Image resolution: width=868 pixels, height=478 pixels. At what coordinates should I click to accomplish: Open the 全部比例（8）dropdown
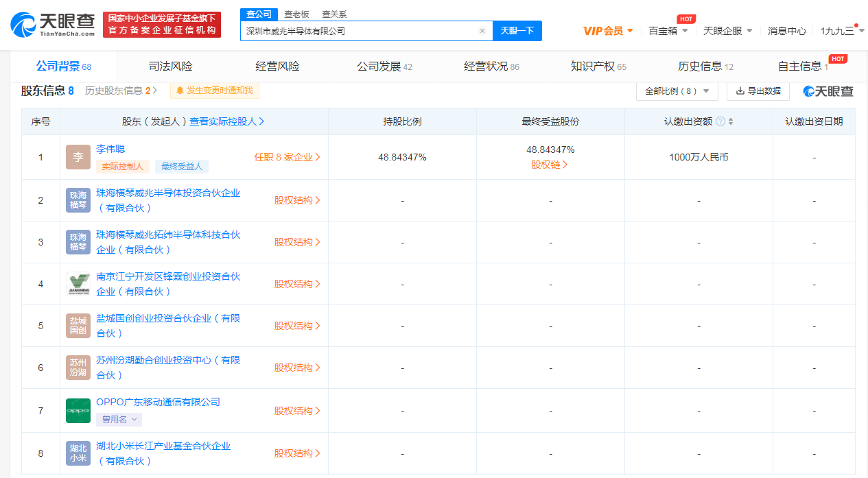point(677,91)
